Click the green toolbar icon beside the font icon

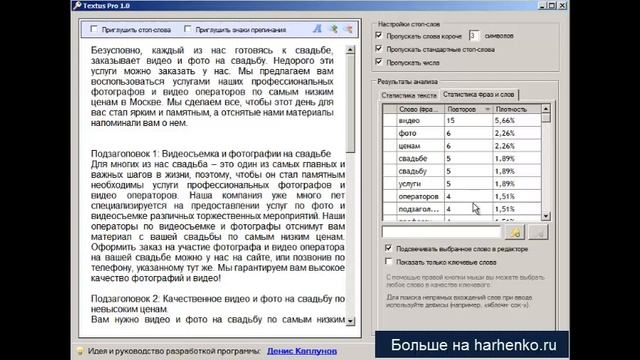click(333, 29)
